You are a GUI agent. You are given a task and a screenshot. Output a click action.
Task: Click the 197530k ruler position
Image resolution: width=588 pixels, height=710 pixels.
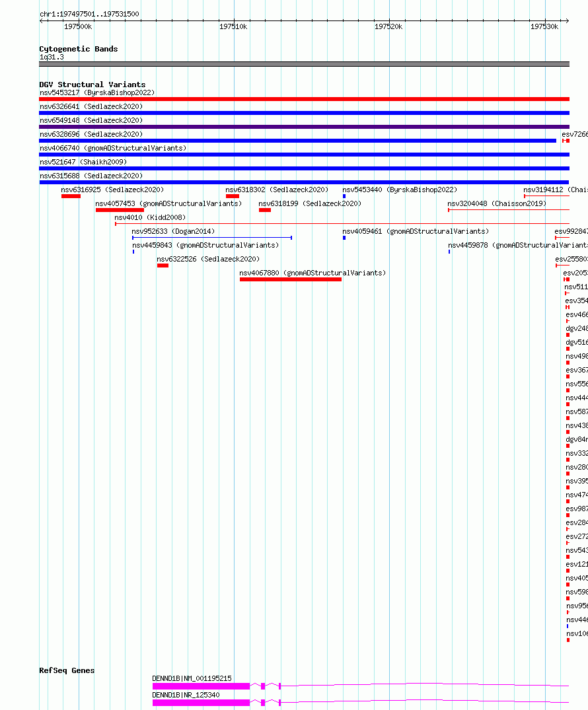544,26
